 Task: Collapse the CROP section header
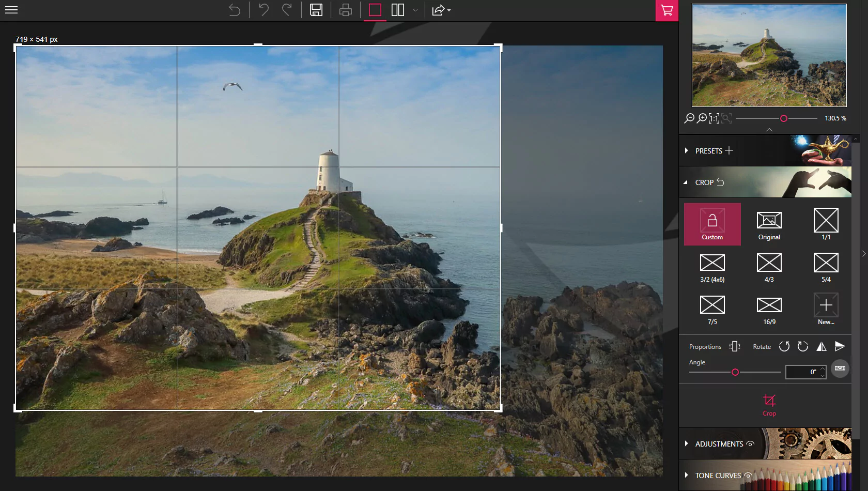[686, 182]
